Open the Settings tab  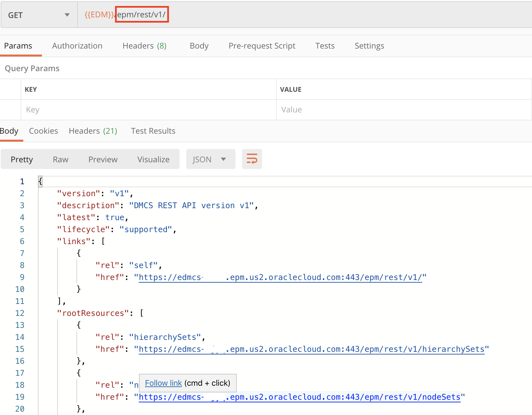pos(369,46)
